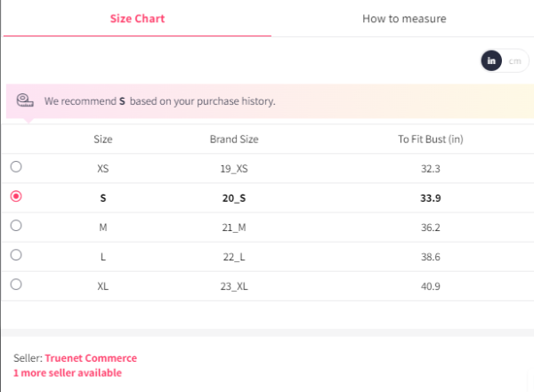View 1 more seller available

[x=68, y=373]
